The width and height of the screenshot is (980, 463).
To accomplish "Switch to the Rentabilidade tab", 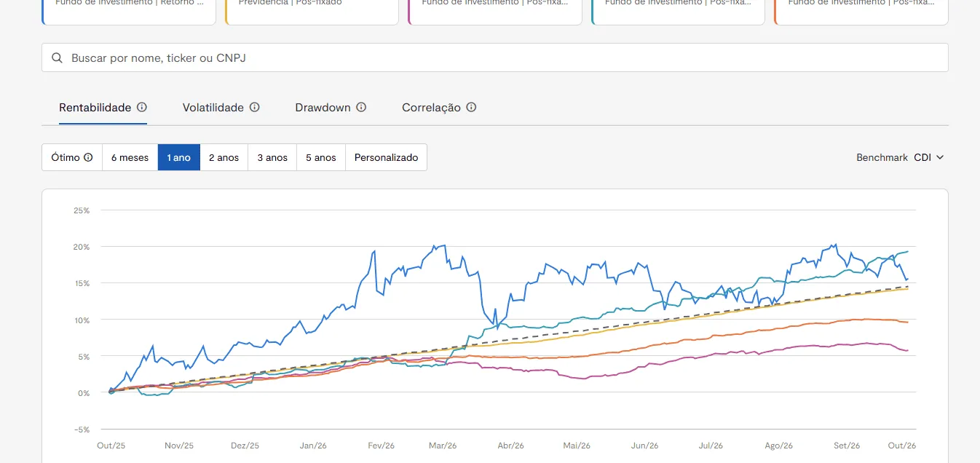I will [95, 107].
